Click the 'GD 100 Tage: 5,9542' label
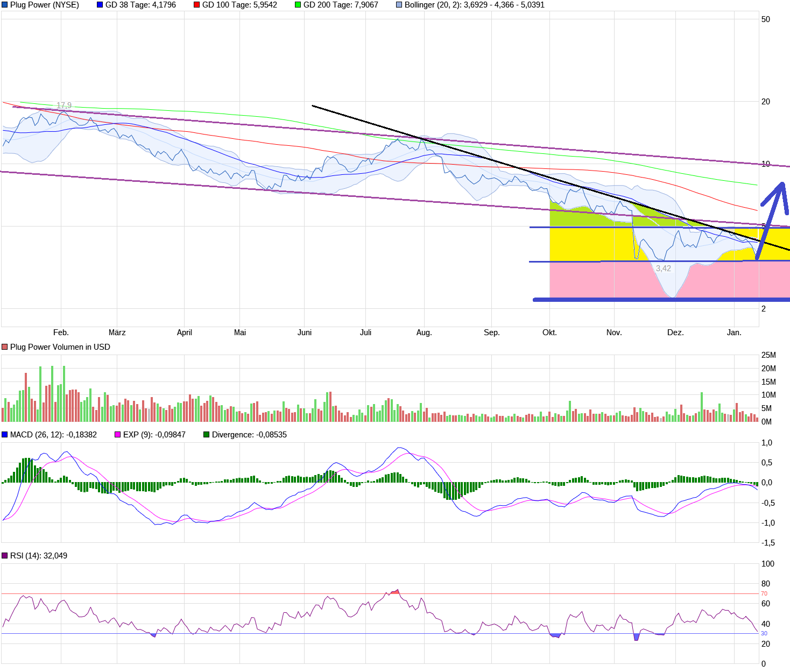Image resolution: width=790 pixels, height=672 pixels. (x=239, y=5)
